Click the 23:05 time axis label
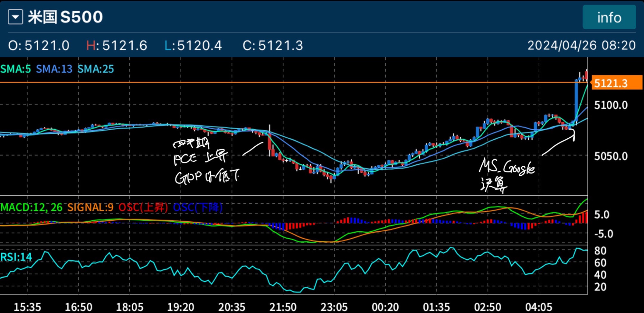Image resolution: width=644 pixels, height=313 pixels. (334, 307)
